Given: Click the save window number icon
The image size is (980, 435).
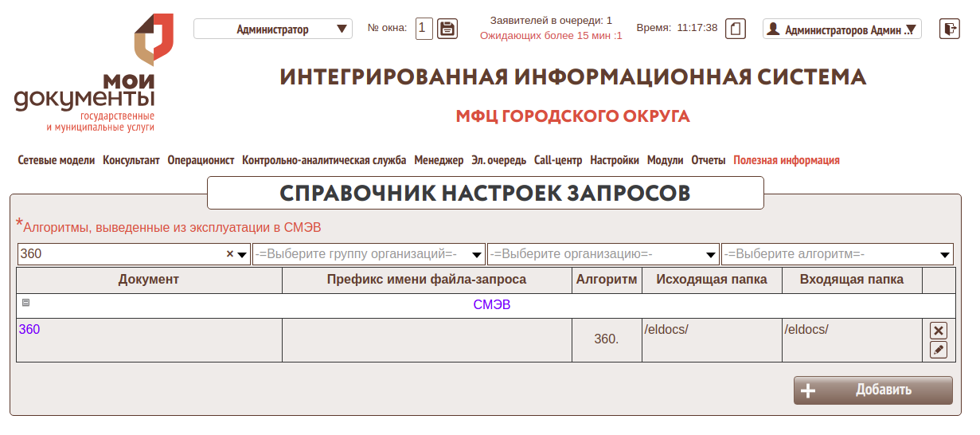Looking at the screenshot, I should [447, 29].
